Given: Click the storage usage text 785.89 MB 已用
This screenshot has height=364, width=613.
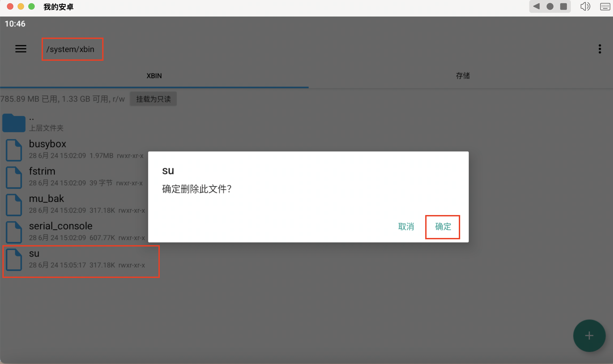Looking at the screenshot, I should click(62, 99).
